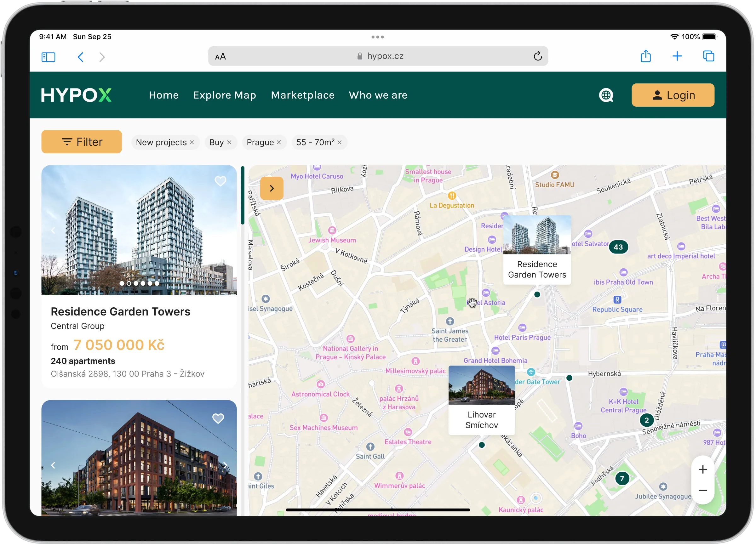The width and height of the screenshot is (756, 546).
Task: Select the last image carousel dot
Action: [157, 284]
